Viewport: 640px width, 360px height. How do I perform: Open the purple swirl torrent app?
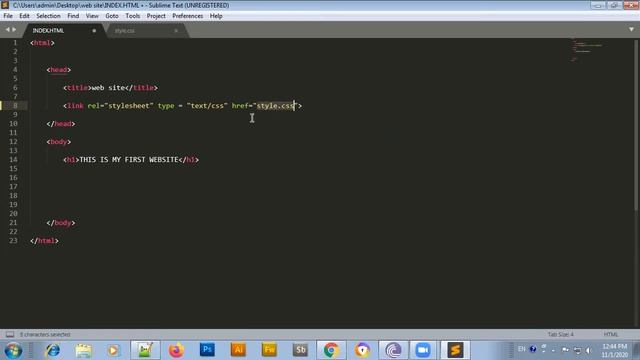[393, 350]
